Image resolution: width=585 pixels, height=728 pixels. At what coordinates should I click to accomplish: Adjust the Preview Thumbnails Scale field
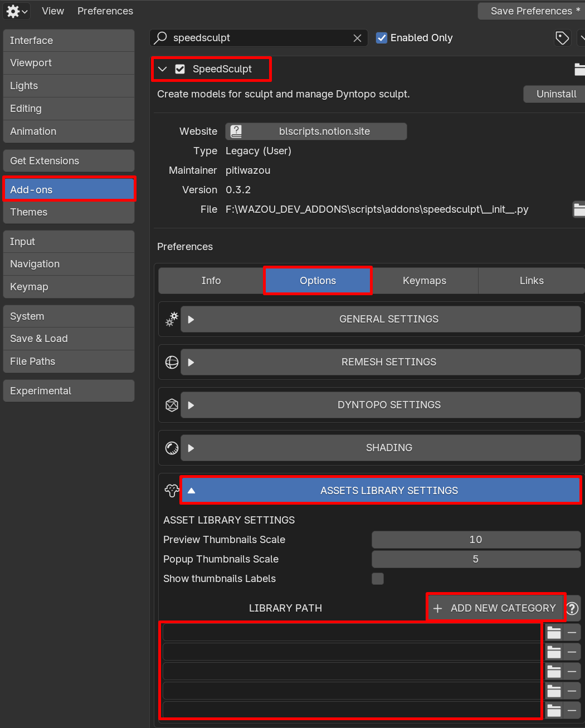click(x=476, y=540)
